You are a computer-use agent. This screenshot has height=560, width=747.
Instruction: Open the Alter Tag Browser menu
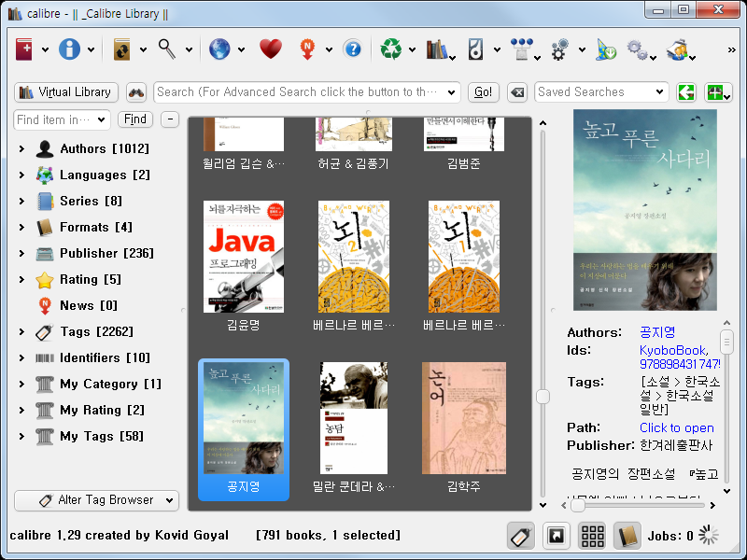point(96,500)
